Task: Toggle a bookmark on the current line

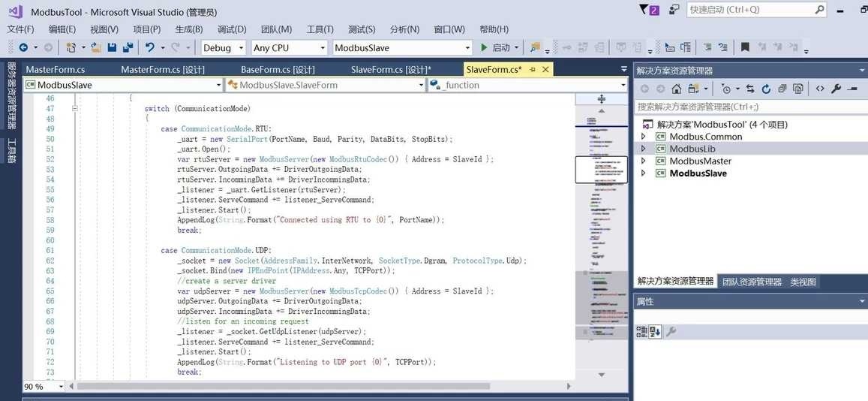Action: [x=745, y=47]
